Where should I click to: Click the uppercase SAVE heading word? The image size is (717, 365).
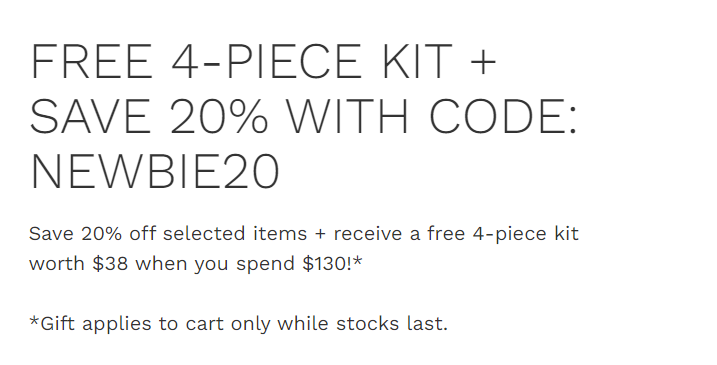(91, 116)
